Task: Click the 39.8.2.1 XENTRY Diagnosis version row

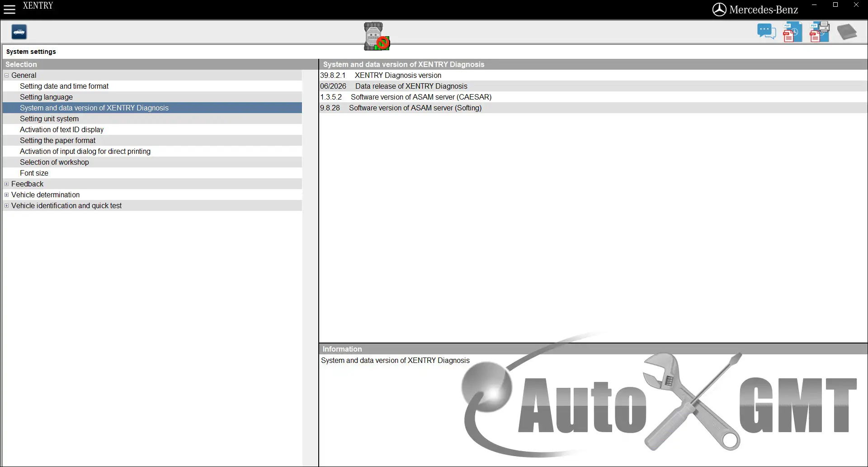Action: tap(593, 75)
